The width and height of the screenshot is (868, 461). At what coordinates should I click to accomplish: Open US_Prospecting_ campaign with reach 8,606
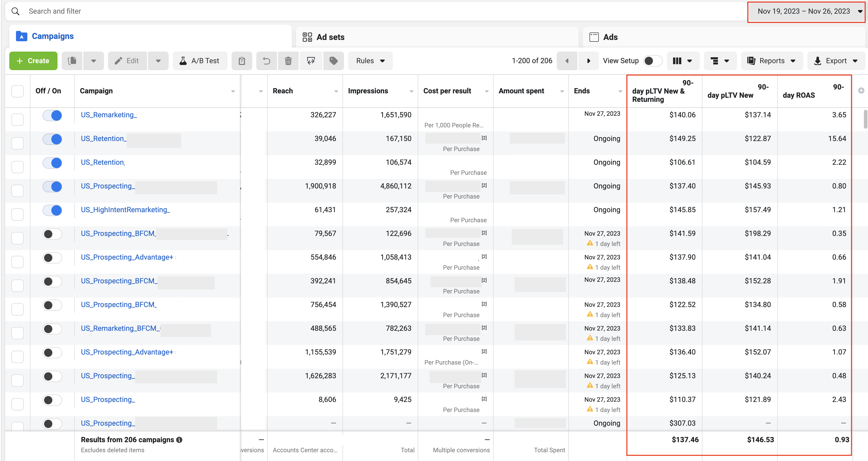pos(108,400)
